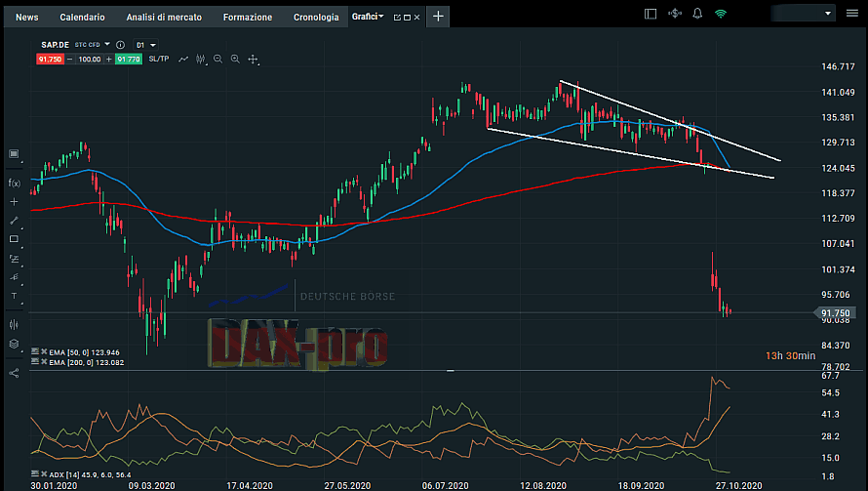Image resolution: width=868 pixels, height=491 pixels.
Task: Edit the 100.00 volume field
Action: pyautogui.click(x=89, y=60)
